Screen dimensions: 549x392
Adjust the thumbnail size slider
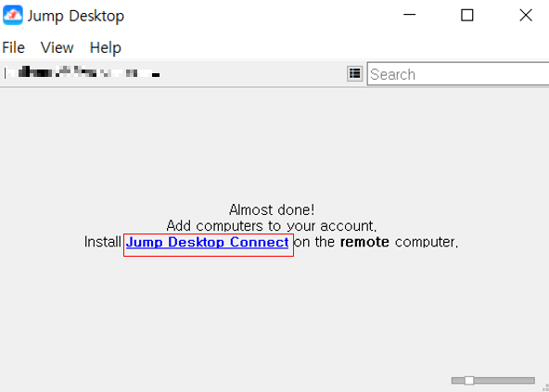[493, 381]
